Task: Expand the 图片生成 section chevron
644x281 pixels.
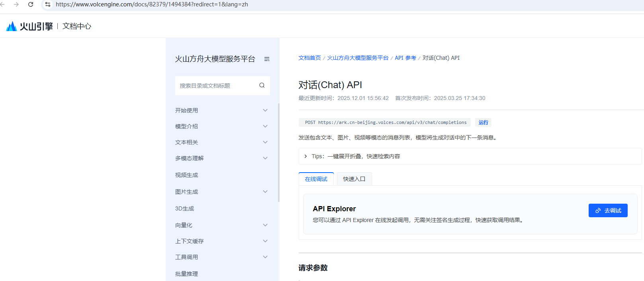Action: [x=265, y=192]
